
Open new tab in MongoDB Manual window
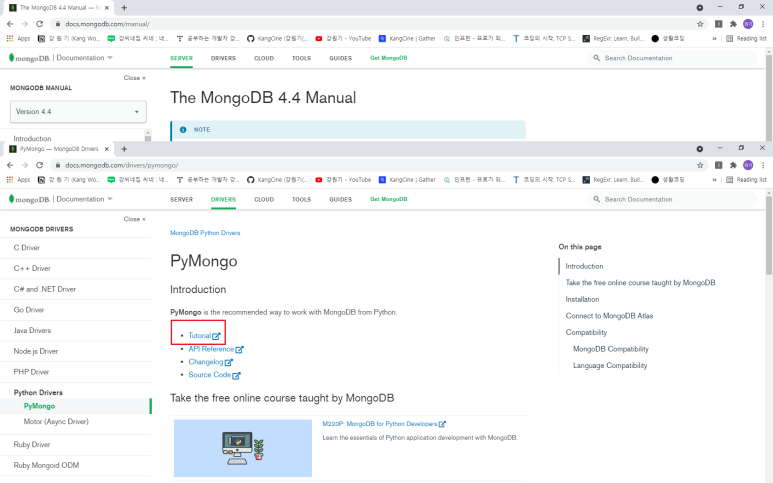pyautogui.click(x=124, y=7)
